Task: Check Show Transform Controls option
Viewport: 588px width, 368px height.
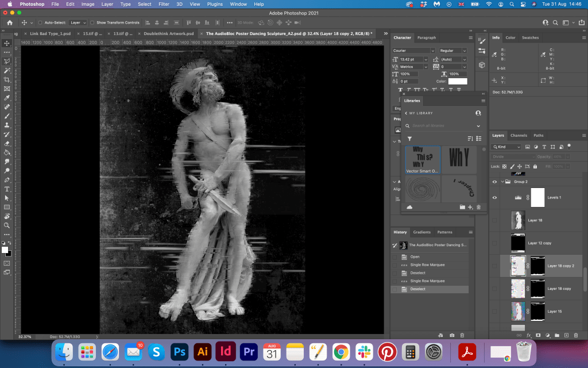Action: pyautogui.click(x=93, y=22)
